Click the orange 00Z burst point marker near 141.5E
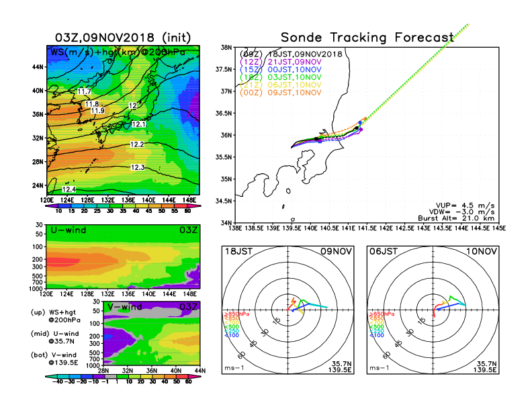 (365, 119)
